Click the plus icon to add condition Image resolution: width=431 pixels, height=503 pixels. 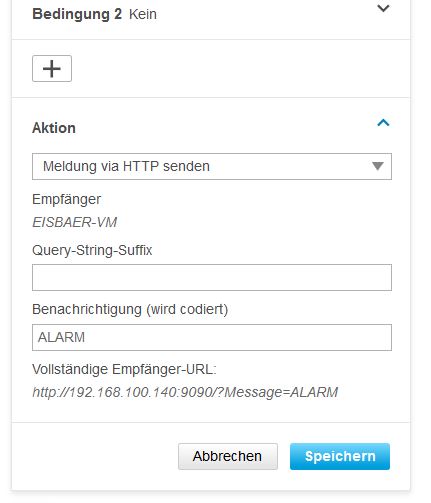(x=52, y=69)
